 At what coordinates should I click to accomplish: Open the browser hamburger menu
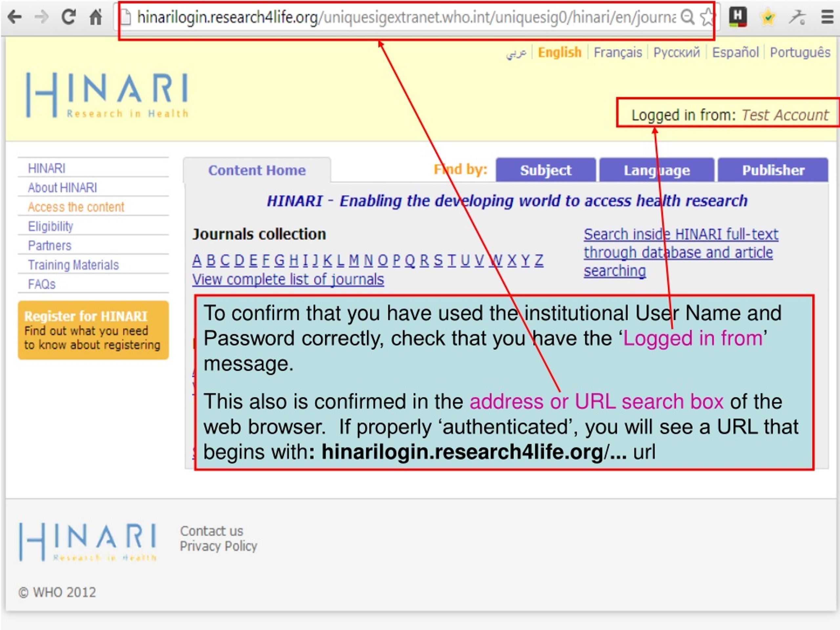click(x=827, y=17)
